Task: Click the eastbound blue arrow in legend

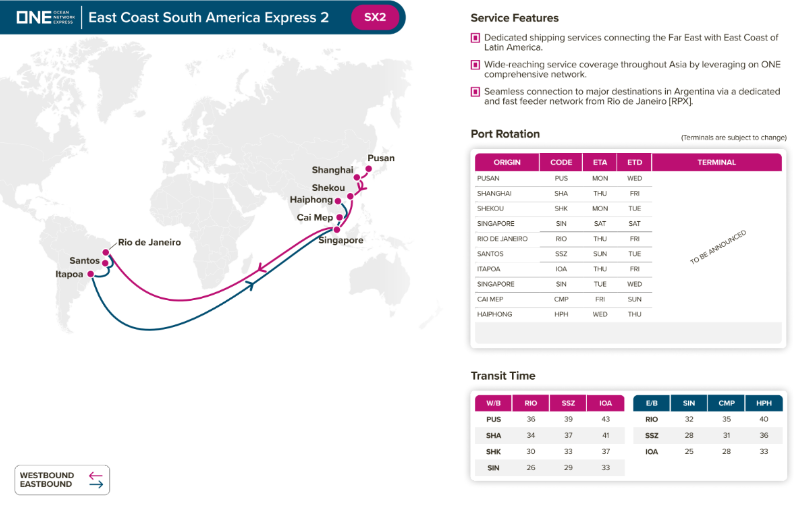Action: pyautogui.click(x=96, y=485)
